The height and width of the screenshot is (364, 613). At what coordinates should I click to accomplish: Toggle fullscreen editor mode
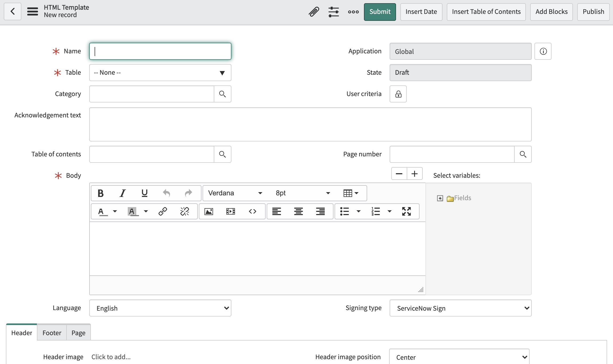point(406,212)
